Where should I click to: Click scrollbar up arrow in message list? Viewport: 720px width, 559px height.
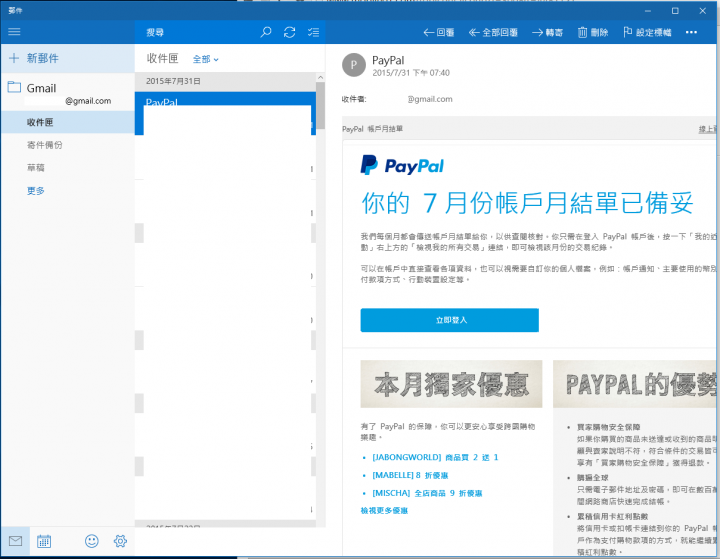point(320,78)
